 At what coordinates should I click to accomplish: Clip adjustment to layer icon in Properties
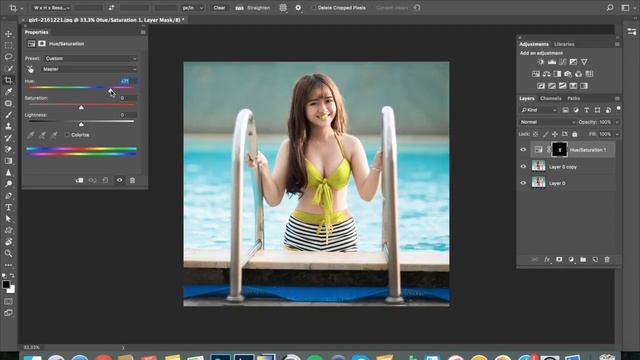pos(79,180)
